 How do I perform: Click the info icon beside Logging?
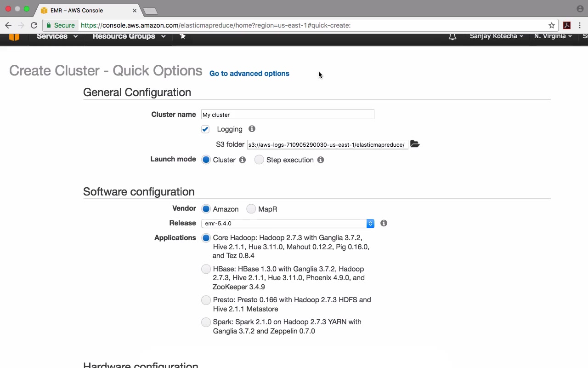(x=252, y=129)
